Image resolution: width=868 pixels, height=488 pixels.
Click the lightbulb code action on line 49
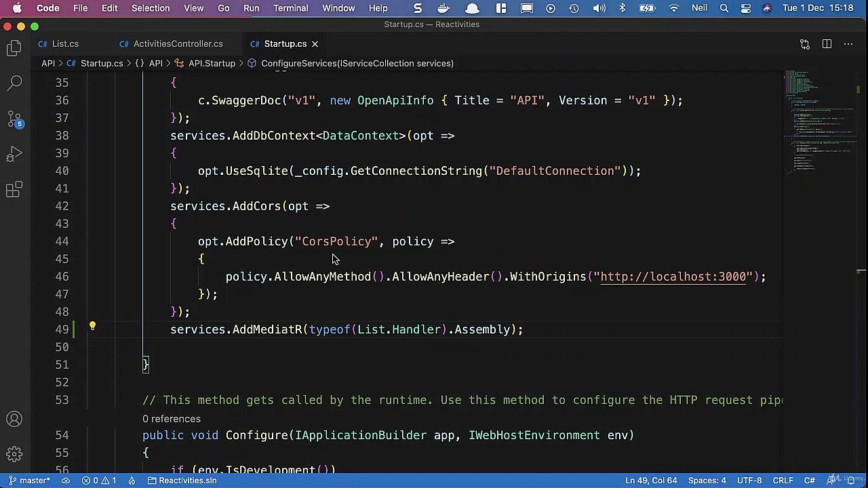(92, 327)
